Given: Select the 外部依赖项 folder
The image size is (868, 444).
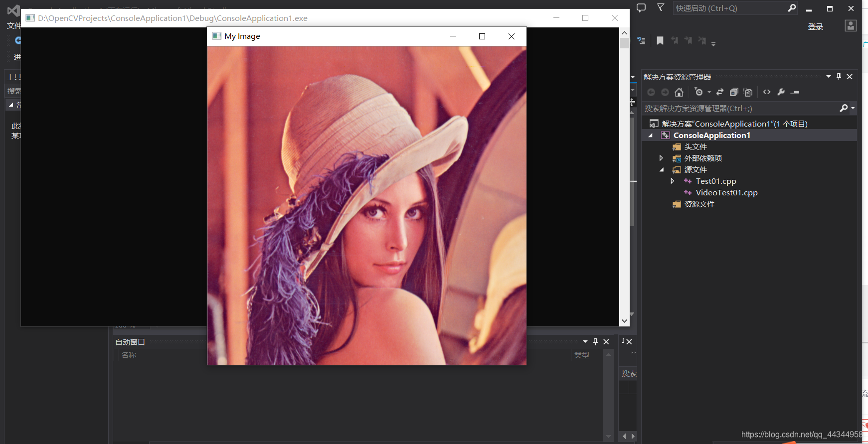Looking at the screenshot, I should (x=703, y=158).
